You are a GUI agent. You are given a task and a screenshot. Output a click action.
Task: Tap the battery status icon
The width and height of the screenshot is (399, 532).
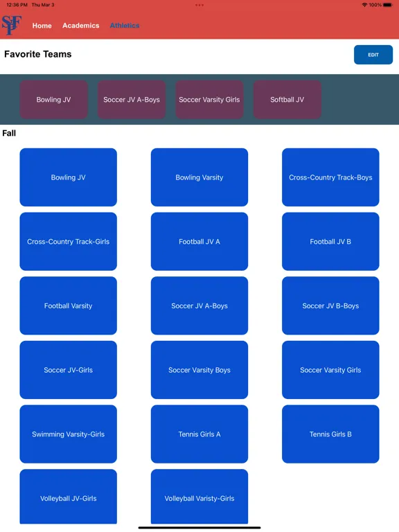coord(387,5)
